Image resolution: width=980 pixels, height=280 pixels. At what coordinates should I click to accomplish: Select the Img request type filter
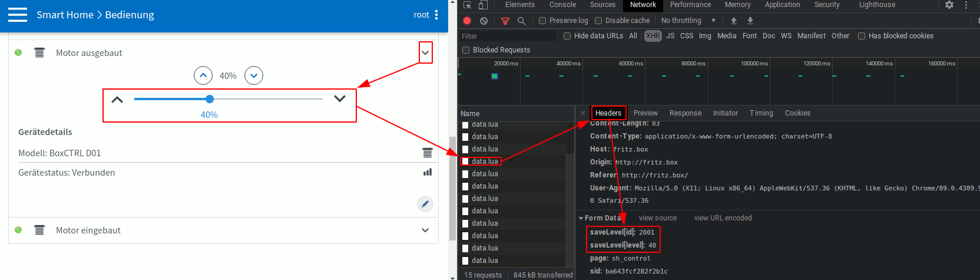pos(705,36)
